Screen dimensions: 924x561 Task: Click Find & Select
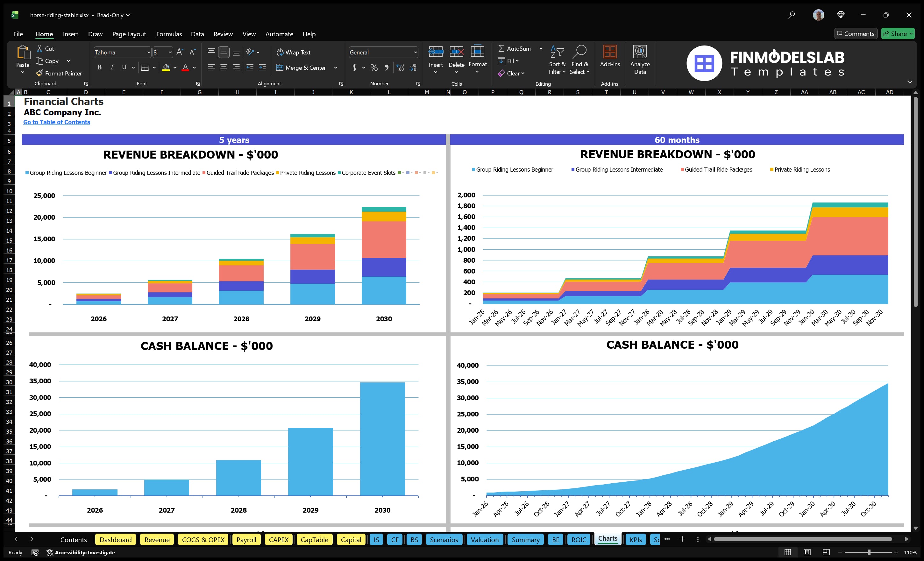pyautogui.click(x=579, y=60)
